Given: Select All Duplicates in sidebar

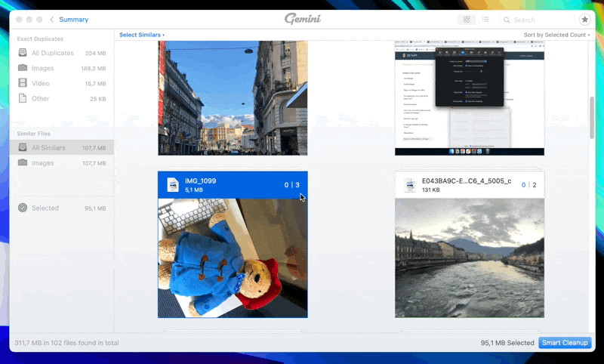Looking at the screenshot, I should pyautogui.click(x=62, y=53).
